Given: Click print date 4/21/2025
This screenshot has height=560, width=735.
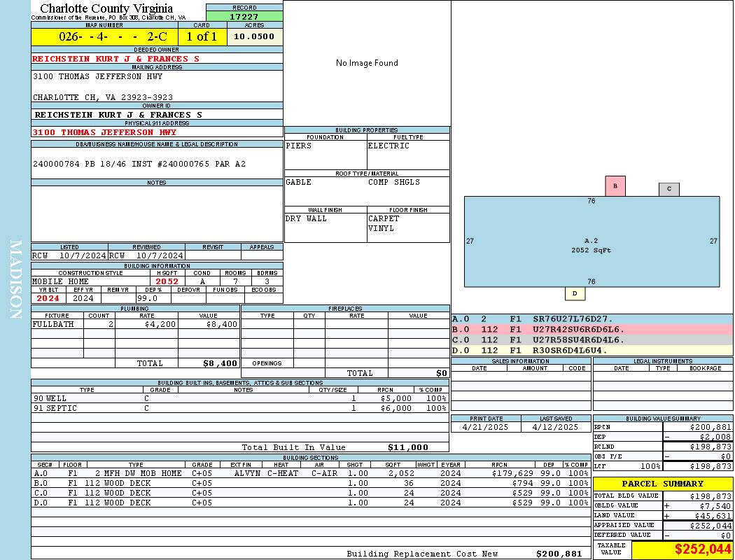Looking at the screenshot, I should click(485, 428).
